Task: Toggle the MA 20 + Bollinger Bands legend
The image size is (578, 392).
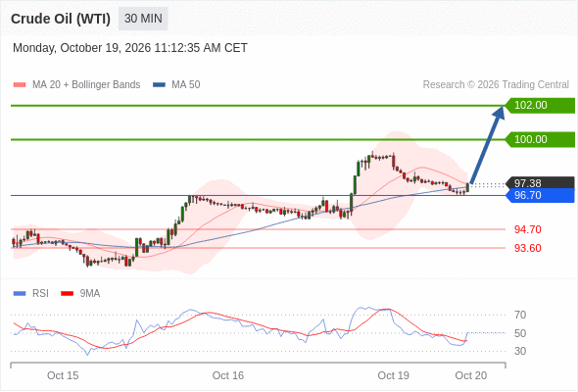Action: click(x=76, y=85)
